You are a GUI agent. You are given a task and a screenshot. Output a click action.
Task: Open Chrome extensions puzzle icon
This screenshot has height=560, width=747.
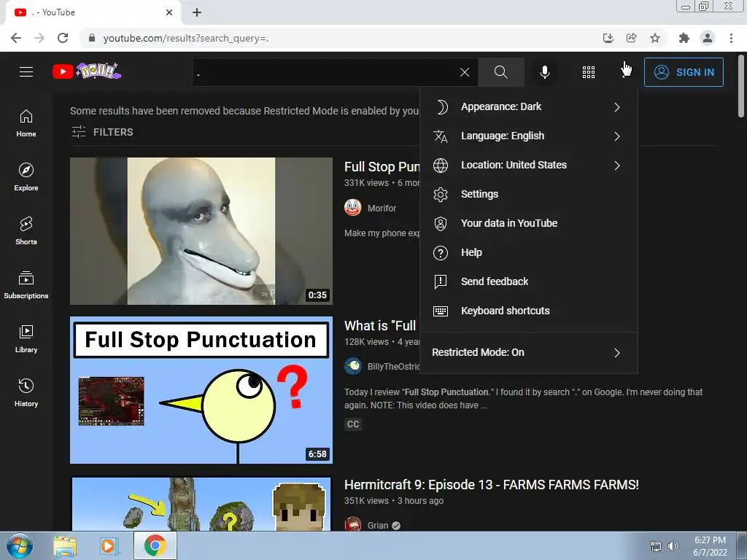click(684, 38)
